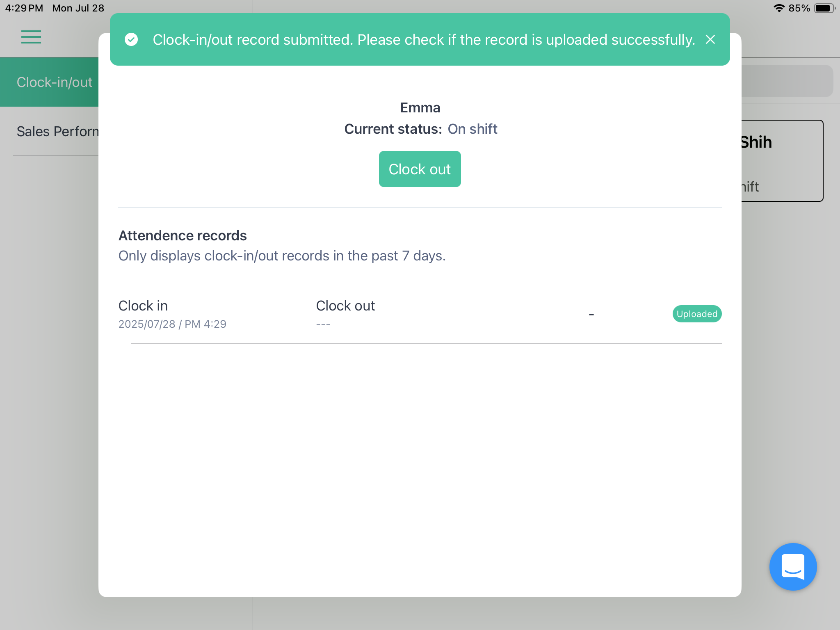Click the Attendence records heading

coord(183,235)
